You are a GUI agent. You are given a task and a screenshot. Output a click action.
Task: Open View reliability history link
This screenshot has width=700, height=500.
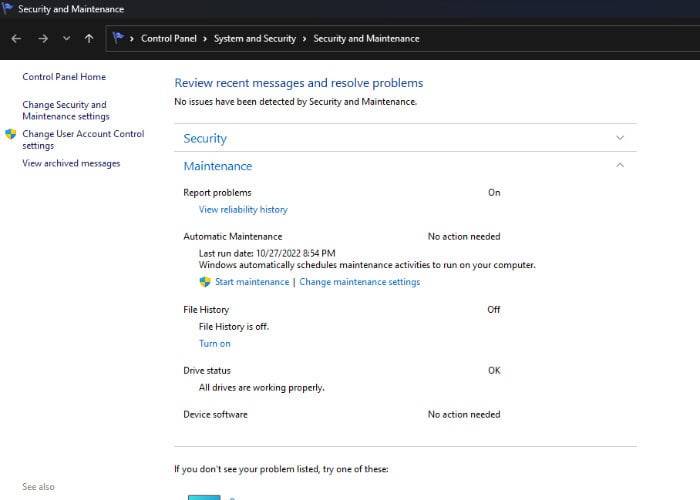pos(243,209)
